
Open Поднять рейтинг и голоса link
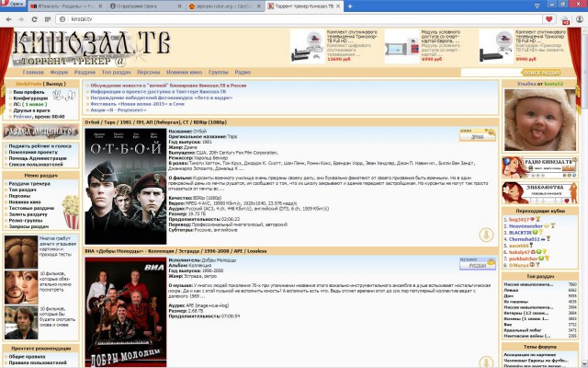tap(40, 146)
